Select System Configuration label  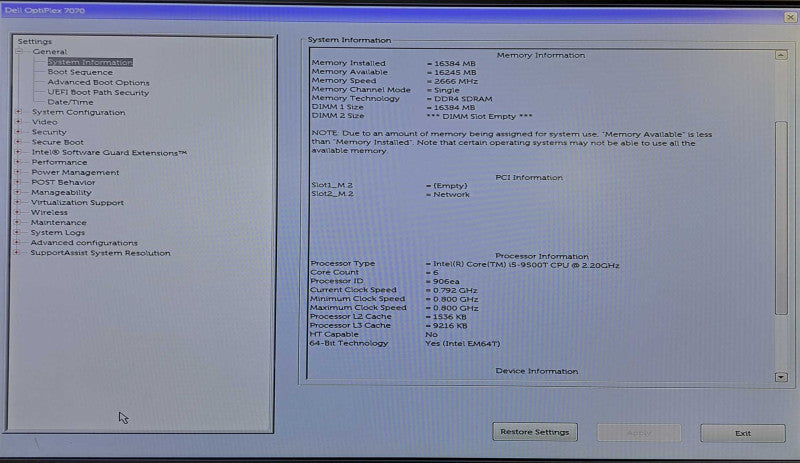point(79,112)
